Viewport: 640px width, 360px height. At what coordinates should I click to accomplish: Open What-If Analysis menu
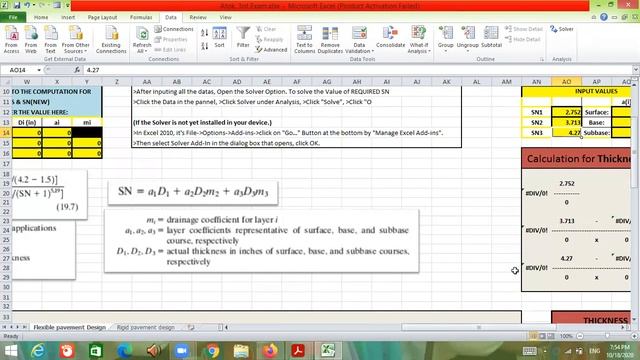(419, 39)
